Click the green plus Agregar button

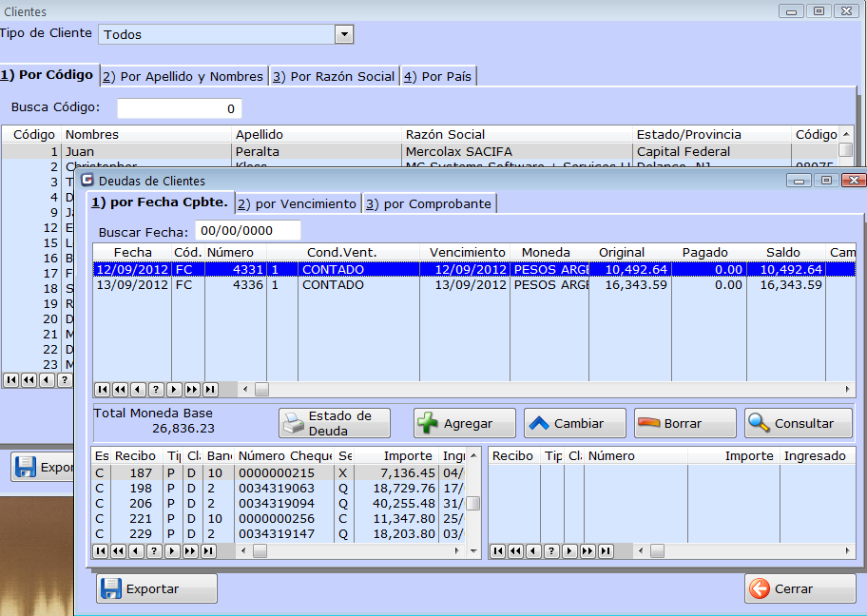464,423
